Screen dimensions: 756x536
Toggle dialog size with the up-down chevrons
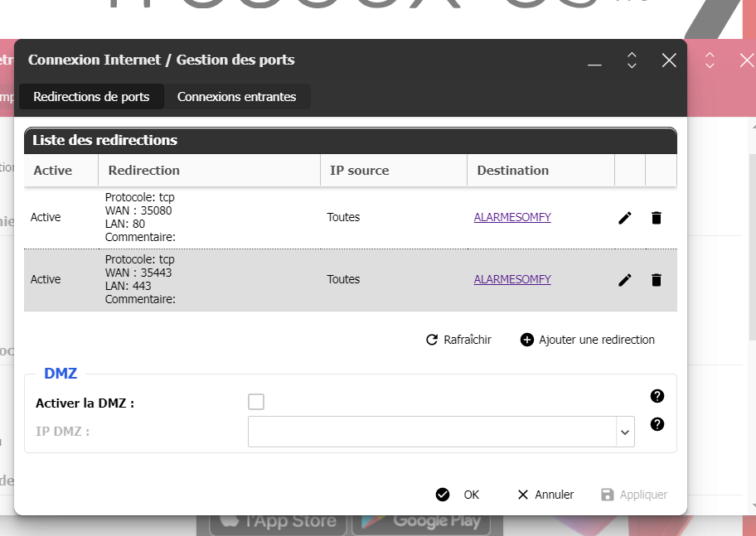tap(632, 60)
